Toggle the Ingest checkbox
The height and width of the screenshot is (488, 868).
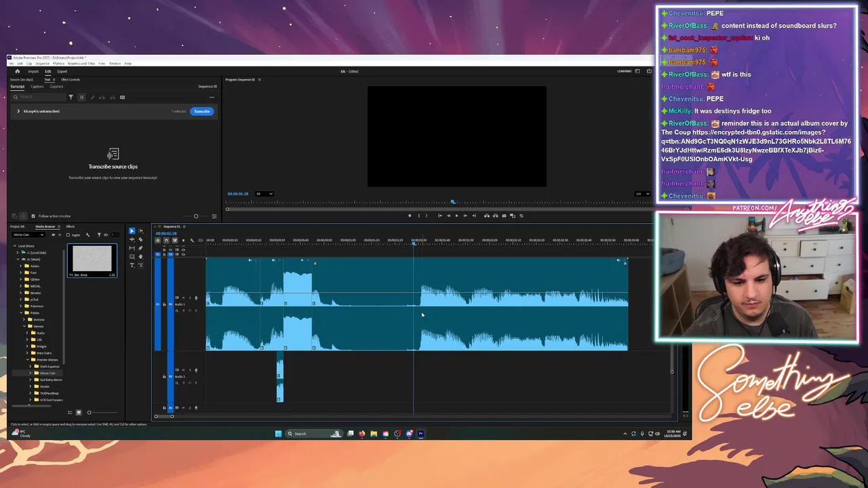point(68,235)
